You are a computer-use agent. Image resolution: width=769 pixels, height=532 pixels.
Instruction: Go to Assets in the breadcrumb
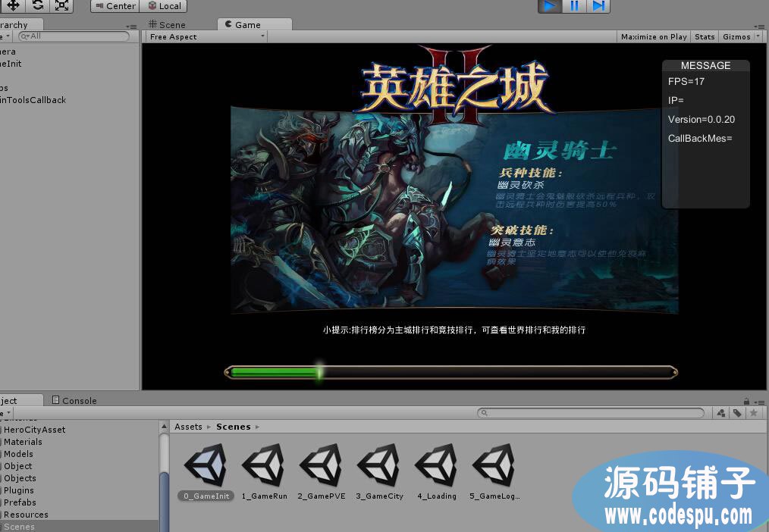pos(188,427)
